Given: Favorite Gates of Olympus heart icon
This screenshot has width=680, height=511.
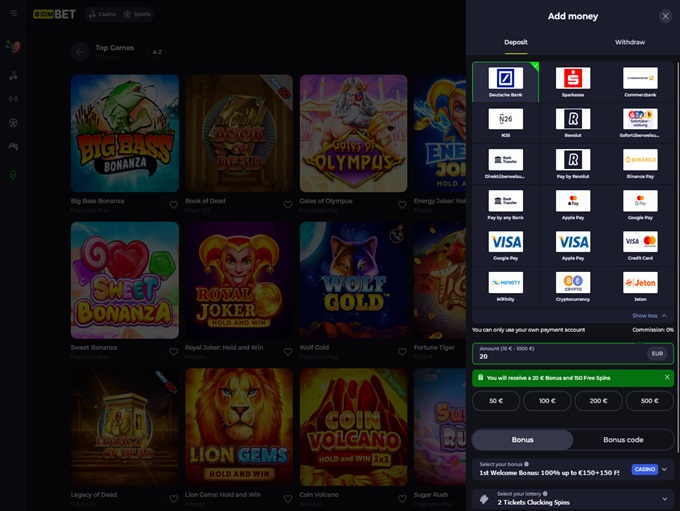Looking at the screenshot, I should pos(402,205).
